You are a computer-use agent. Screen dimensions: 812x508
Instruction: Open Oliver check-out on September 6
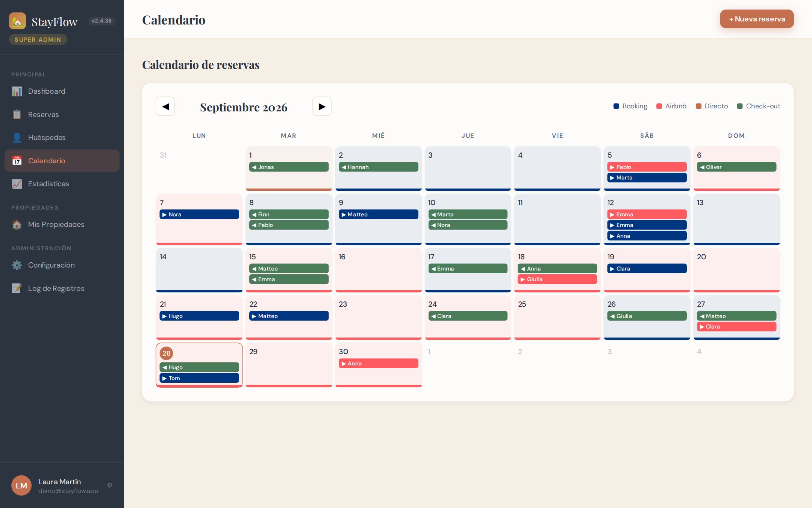click(x=736, y=167)
